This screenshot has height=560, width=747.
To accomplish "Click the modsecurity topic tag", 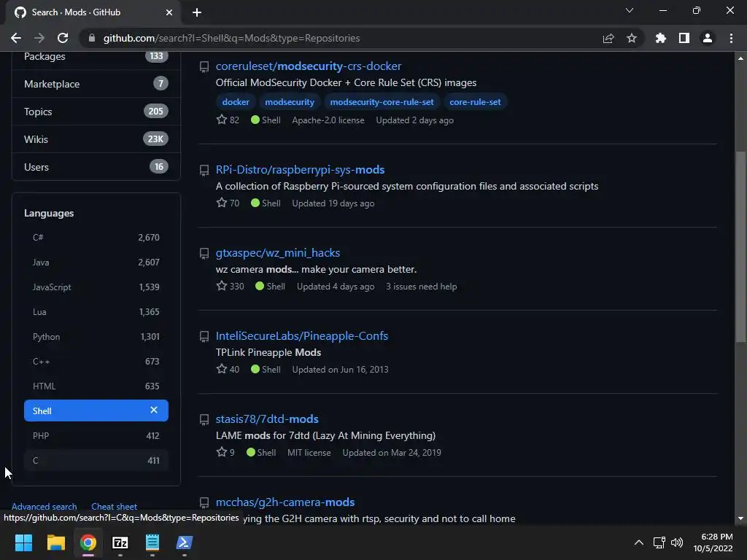I will click(290, 102).
